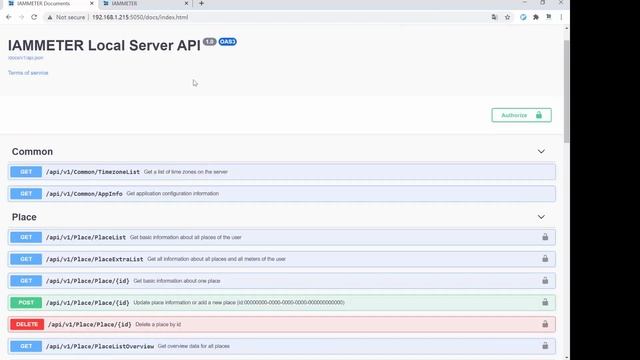Expand the GET Place/{id} endpoint

pyautogui.click(x=282, y=281)
